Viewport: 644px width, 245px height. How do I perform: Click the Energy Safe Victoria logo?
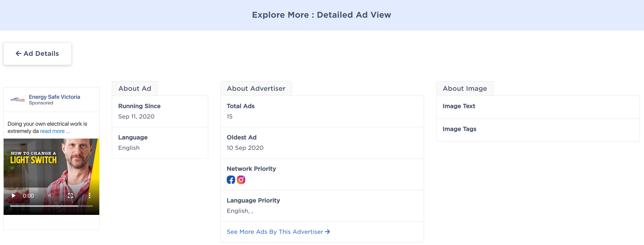pos(17,100)
